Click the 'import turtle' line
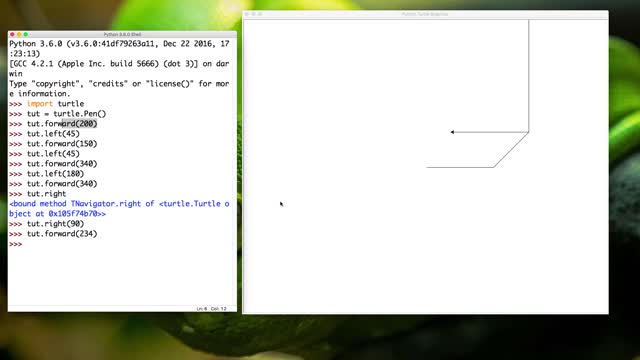Viewport: 640px width, 360px height. click(x=47, y=104)
